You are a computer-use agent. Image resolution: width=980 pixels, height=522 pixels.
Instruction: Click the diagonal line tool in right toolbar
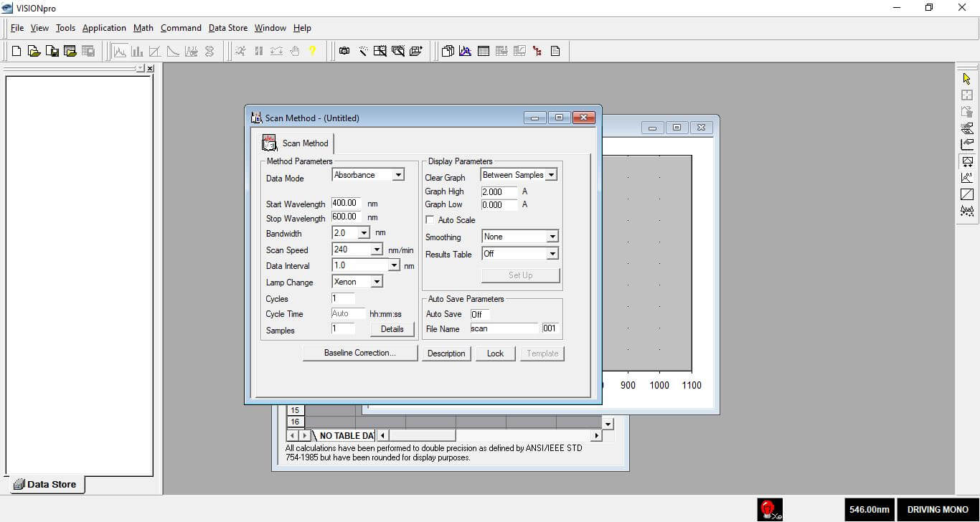(967, 194)
